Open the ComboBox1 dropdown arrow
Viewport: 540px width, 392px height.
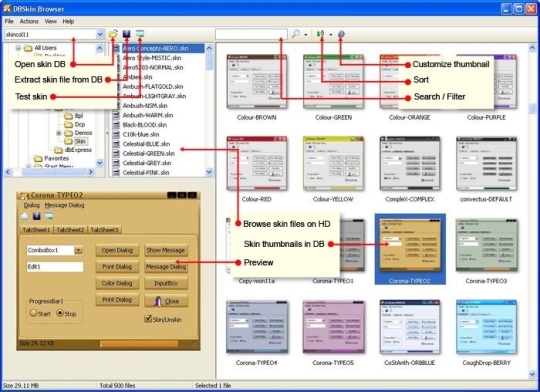(x=79, y=250)
